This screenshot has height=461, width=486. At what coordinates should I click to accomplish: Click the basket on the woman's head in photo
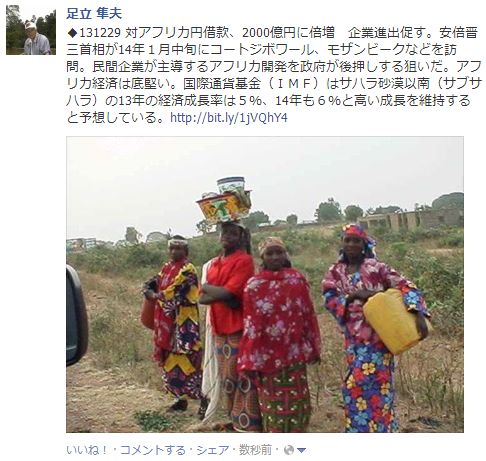[x=225, y=200]
